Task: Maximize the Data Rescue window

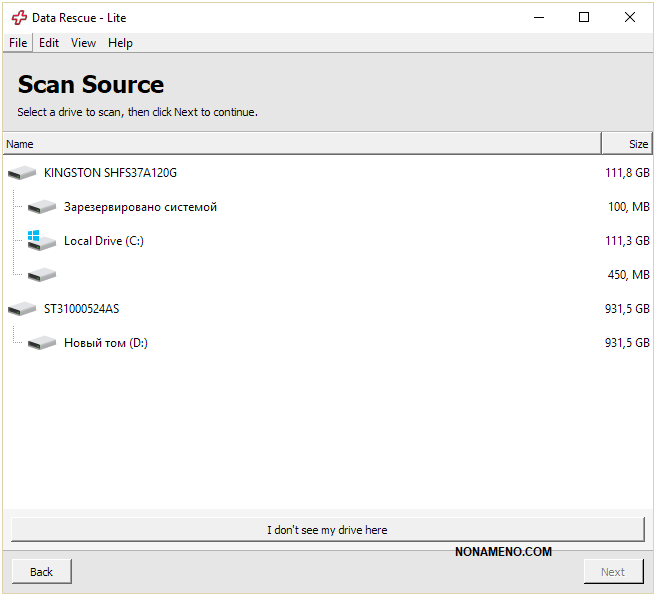Action: point(584,17)
